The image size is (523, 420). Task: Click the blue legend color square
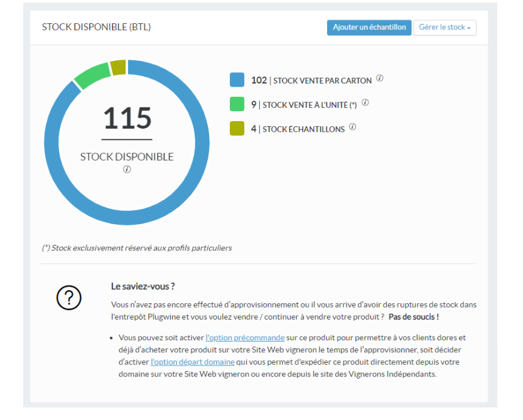(237, 80)
